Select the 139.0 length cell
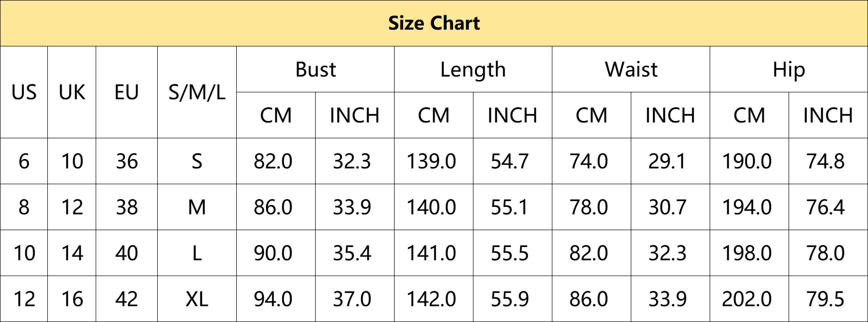 434,161
